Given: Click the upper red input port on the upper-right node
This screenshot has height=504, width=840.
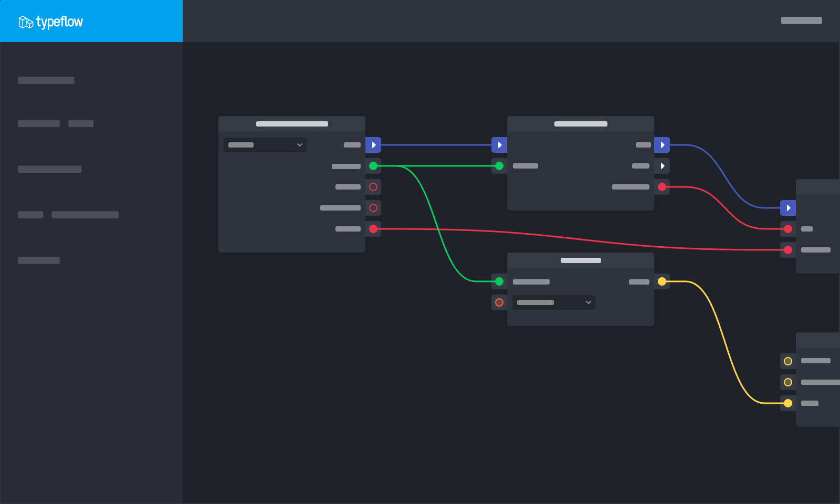Looking at the screenshot, I should [788, 229].
